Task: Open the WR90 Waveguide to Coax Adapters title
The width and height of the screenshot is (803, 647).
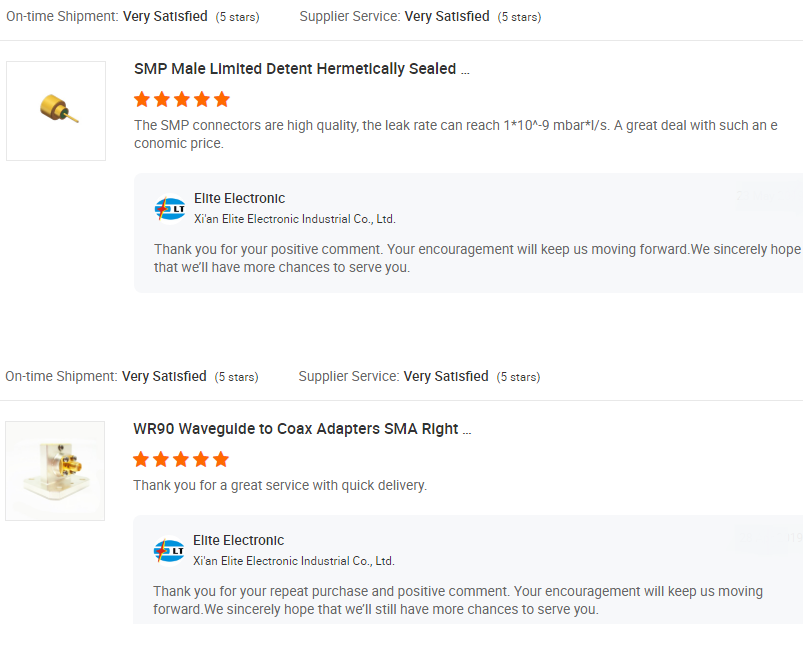Action: click(x=301, y=429)
